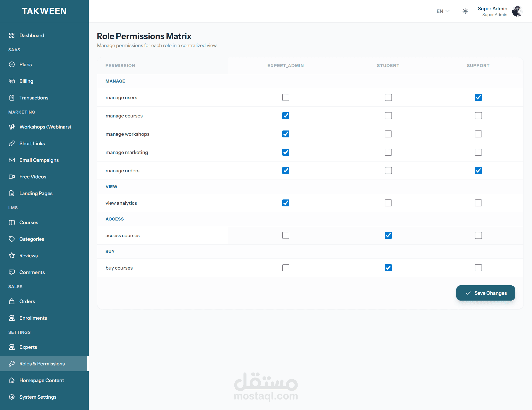Open the EN language dropdown
This screenshot has width=532, height=410.
(443, 11)
